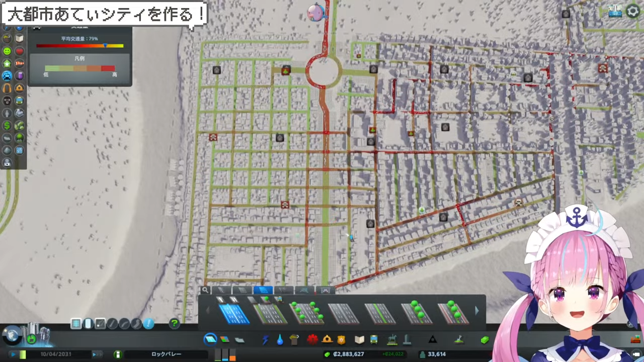The width and height of the screenshot is (644, 362).
Task: Toggle grid snapping for road building
Action: coord(76,323)
